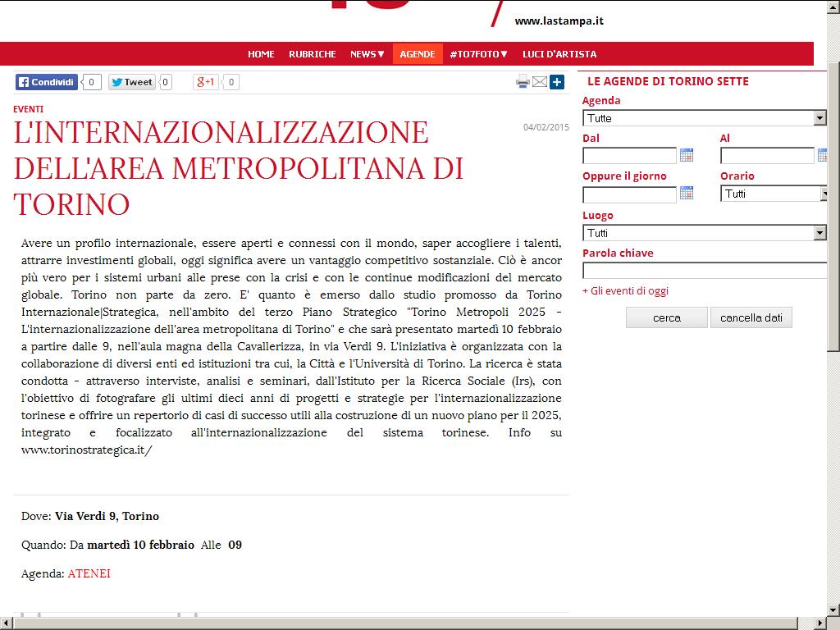Open the ATENEI agenda link
Viewport: 840px width, 630px height.
(89, 573)
